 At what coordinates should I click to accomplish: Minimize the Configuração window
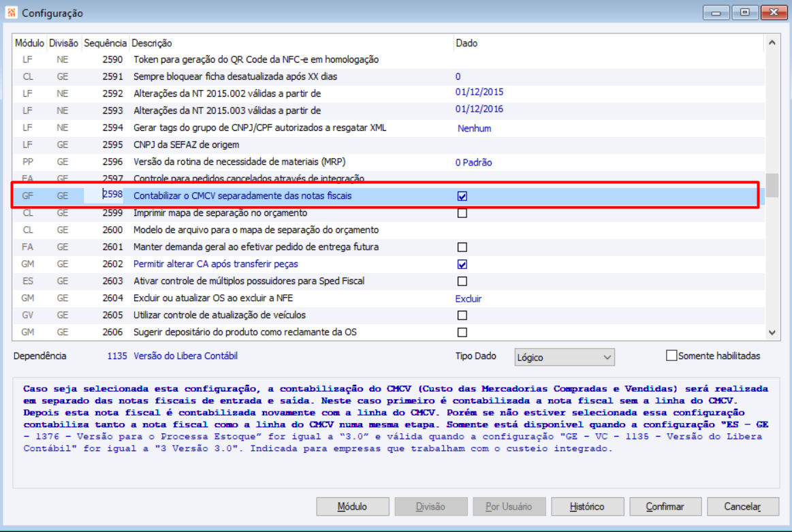tap(716, 12)
